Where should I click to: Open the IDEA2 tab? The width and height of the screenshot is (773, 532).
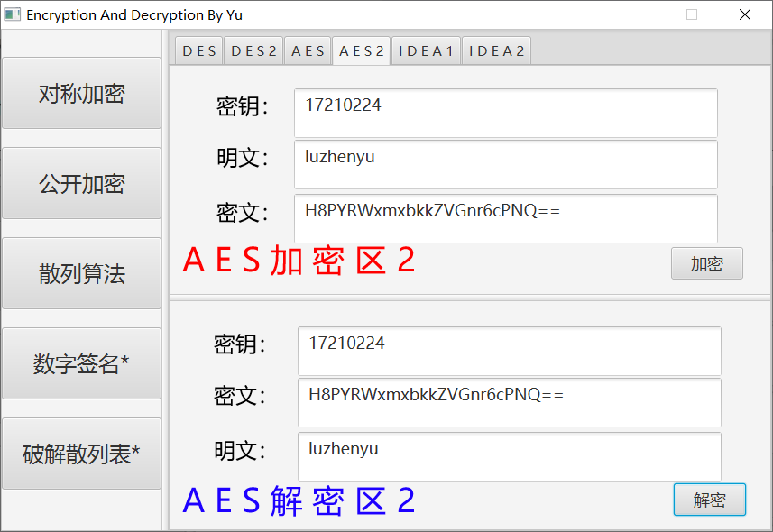496,50
